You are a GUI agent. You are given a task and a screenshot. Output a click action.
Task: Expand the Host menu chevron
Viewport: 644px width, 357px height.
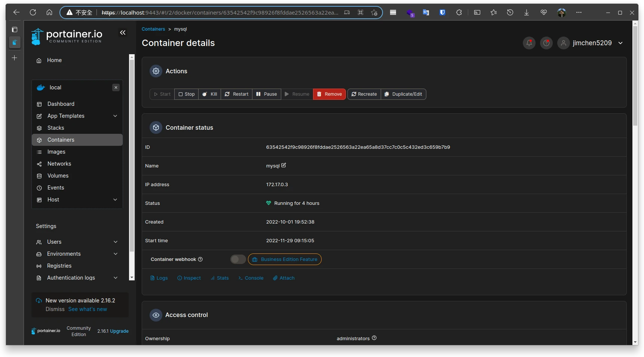coord(115,200)
